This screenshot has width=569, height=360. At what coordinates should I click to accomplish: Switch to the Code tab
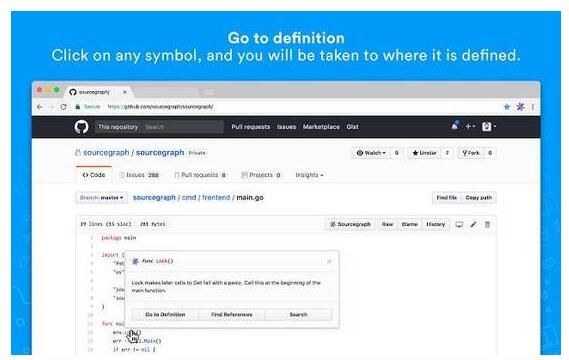(x=94, y=175)
